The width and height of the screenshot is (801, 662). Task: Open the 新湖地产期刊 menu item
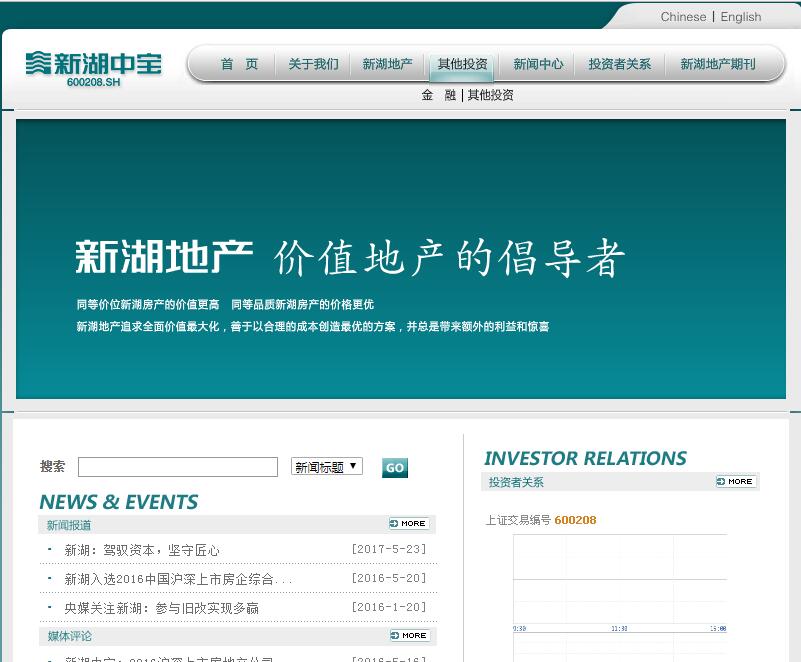718,64
